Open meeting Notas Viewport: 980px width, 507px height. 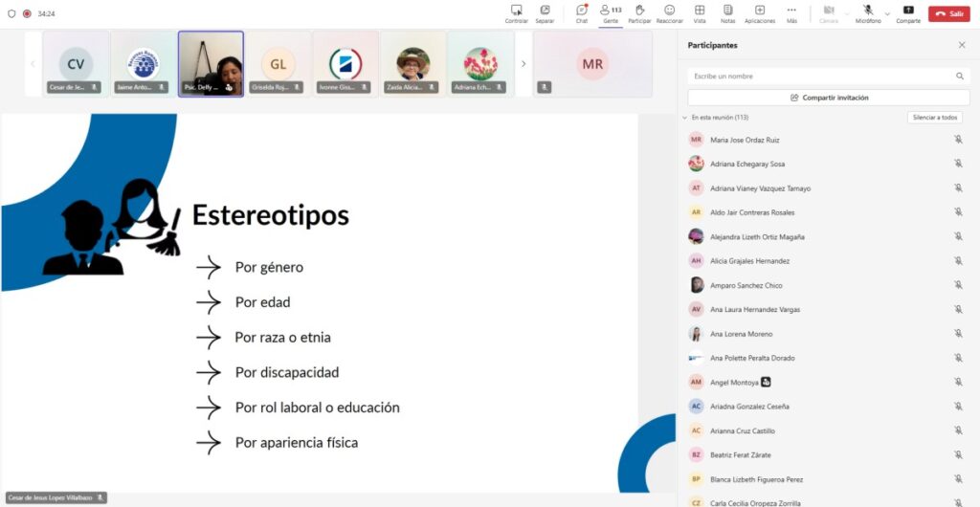point(727,12)
